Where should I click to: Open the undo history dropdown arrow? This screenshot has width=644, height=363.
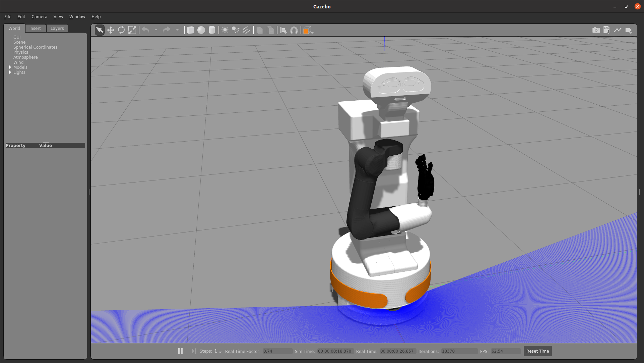[x=156, y=30]
